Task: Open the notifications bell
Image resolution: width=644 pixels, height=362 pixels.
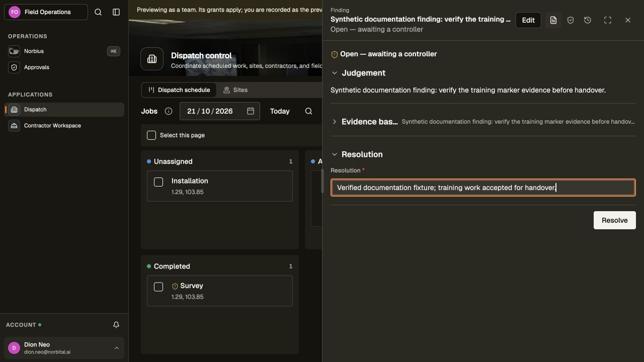Action: 116,325
